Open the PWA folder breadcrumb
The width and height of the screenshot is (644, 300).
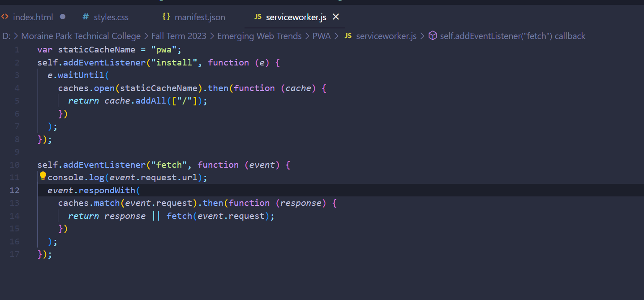point(321,36)
